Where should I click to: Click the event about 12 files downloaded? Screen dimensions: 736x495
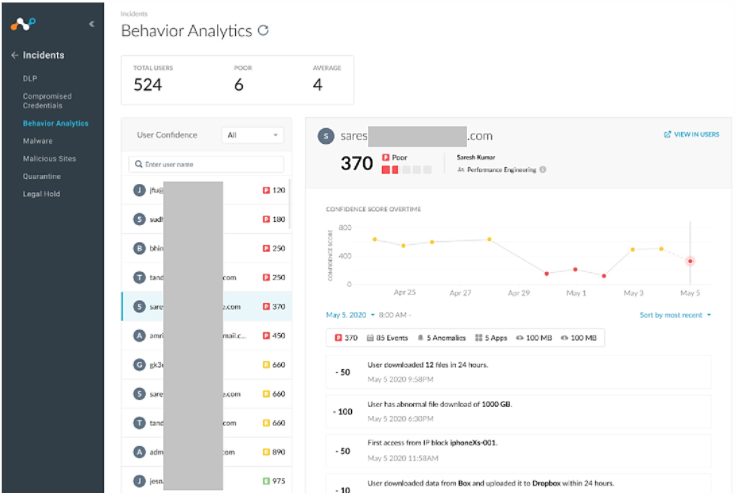pos(518,372)
